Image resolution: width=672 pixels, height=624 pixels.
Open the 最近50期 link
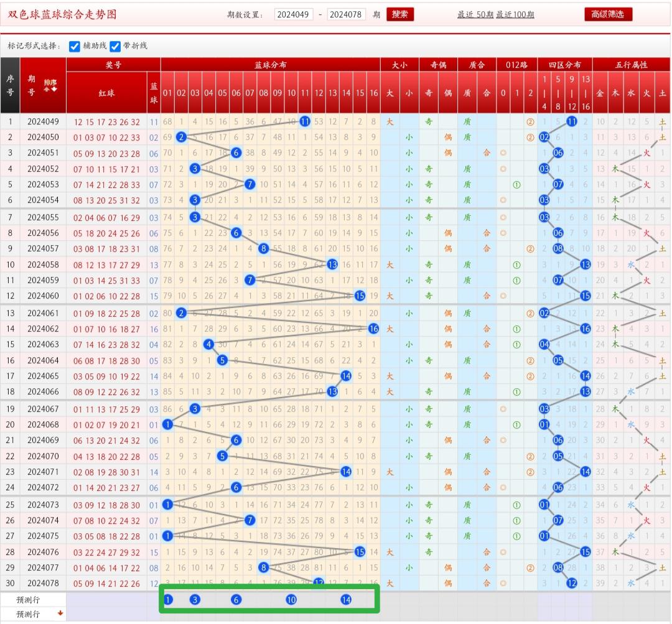(475, 15)
